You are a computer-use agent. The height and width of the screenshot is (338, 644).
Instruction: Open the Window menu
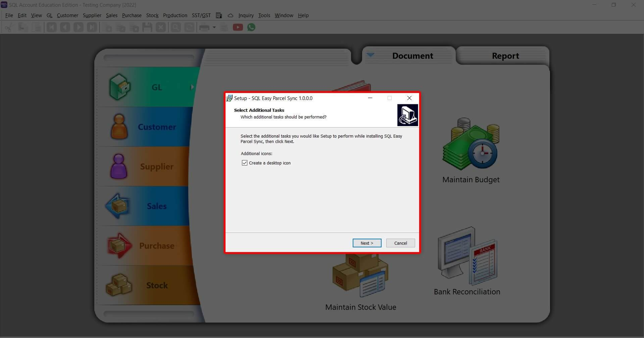pyautogui.click(x=284, y=15)
